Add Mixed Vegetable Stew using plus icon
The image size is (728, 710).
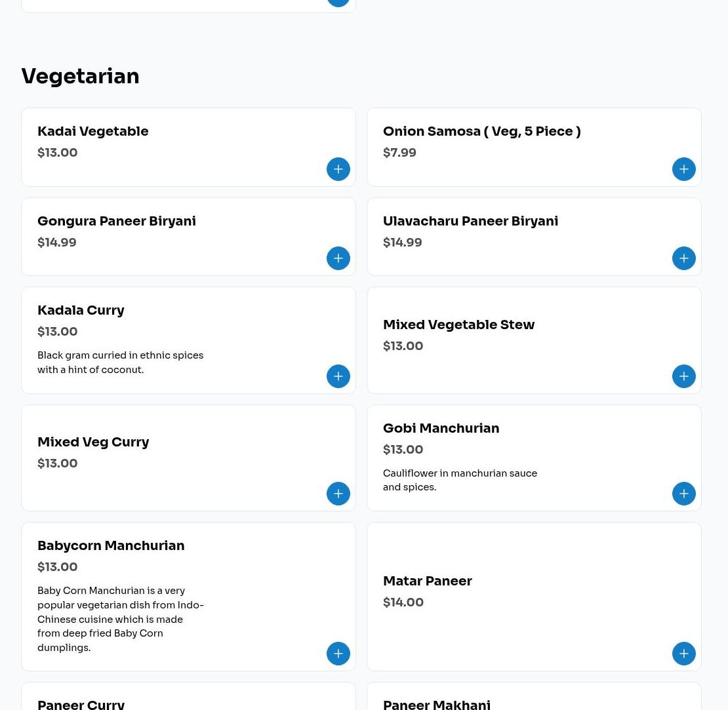click(683, 376)
